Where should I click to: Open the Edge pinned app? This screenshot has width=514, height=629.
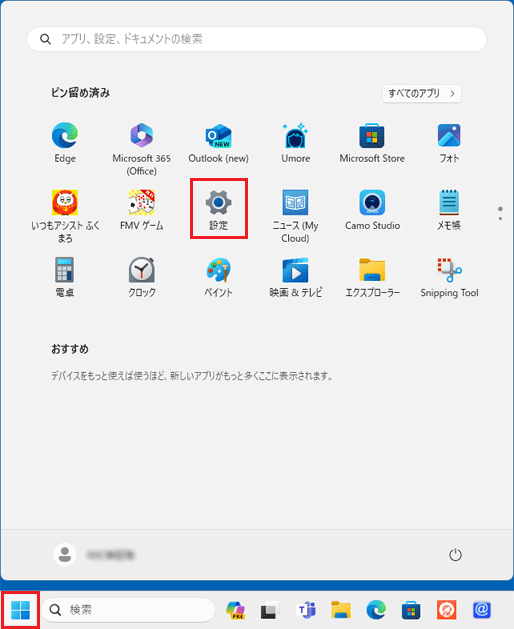pyautogui.click(x=65, y=142)
